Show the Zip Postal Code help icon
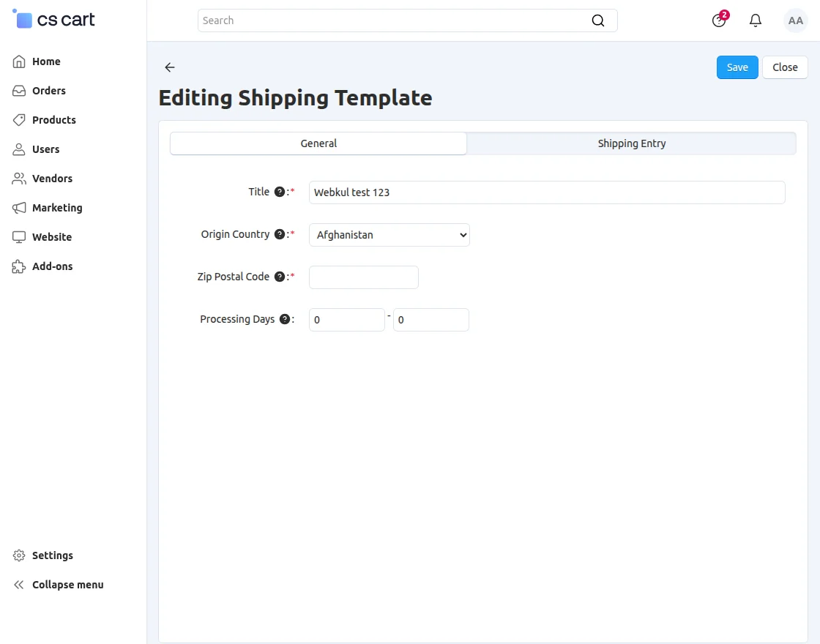820x644 pixels. [x=280, y=277]
